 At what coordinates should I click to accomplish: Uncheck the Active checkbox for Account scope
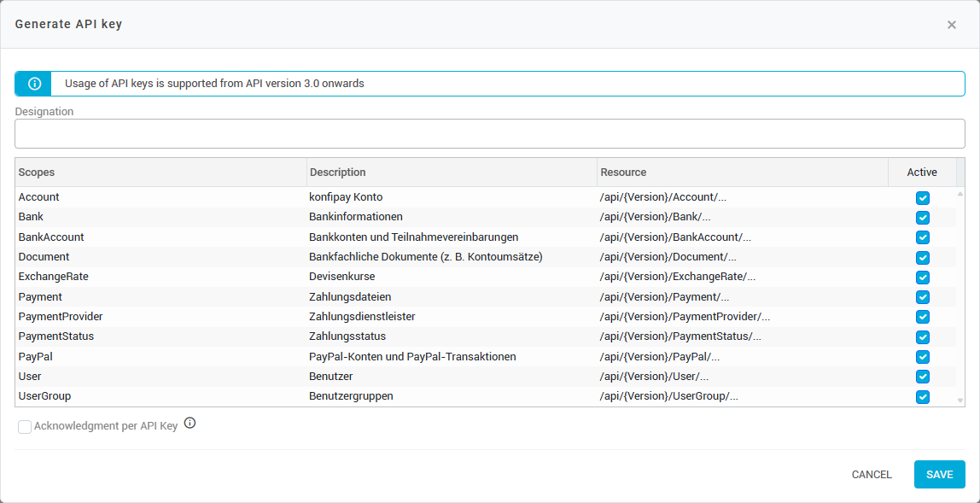coord(922,198)
